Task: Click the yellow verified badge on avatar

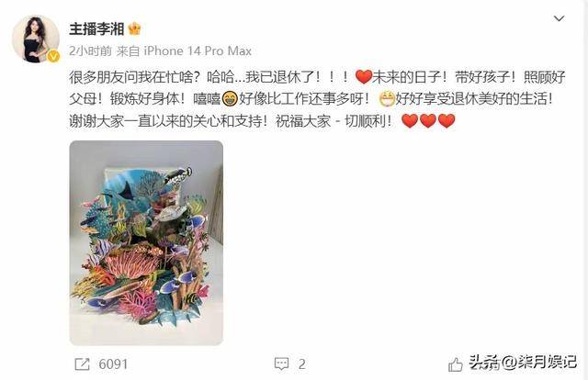Action: tap(53, 56)
